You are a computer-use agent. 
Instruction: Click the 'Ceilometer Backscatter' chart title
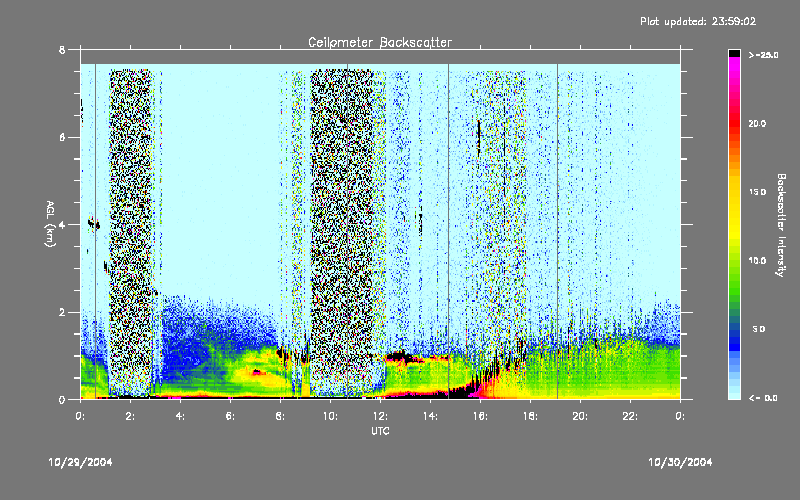[x=380, y=42]
